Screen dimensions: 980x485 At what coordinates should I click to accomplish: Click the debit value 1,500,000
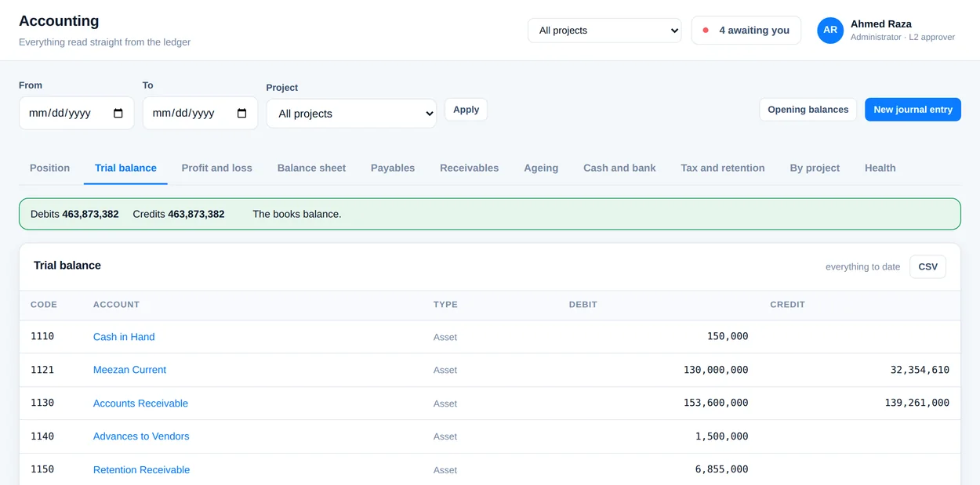[721, 436]
